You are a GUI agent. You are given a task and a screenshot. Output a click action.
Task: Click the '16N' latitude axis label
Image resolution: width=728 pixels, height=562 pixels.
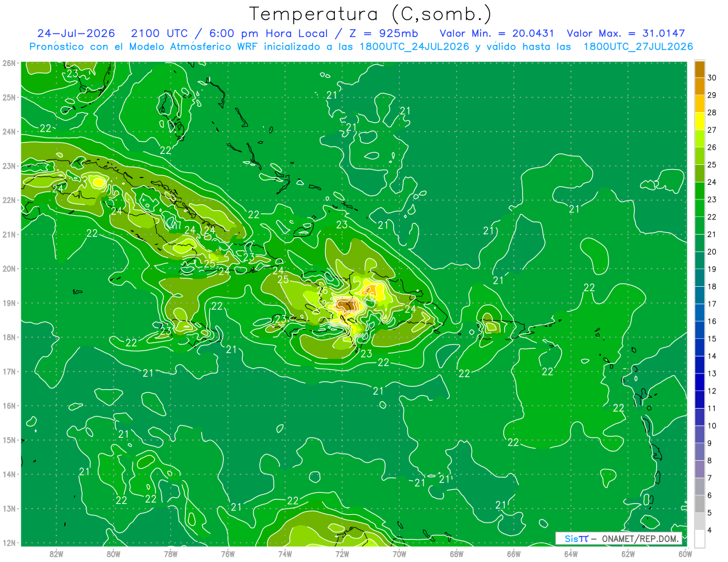point(9,406)
